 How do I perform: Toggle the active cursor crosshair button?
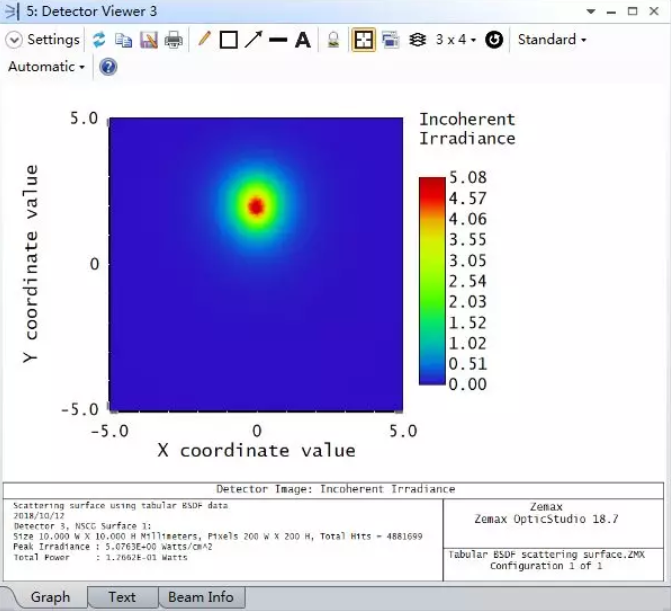point(363,40)
